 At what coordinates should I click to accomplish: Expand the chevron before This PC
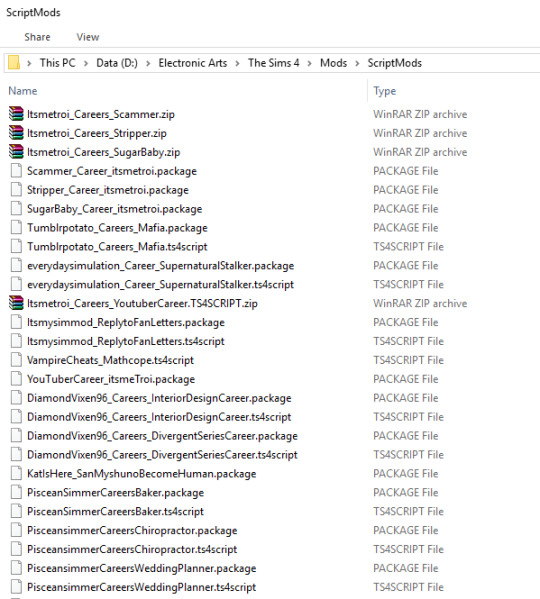pos(29,63)
